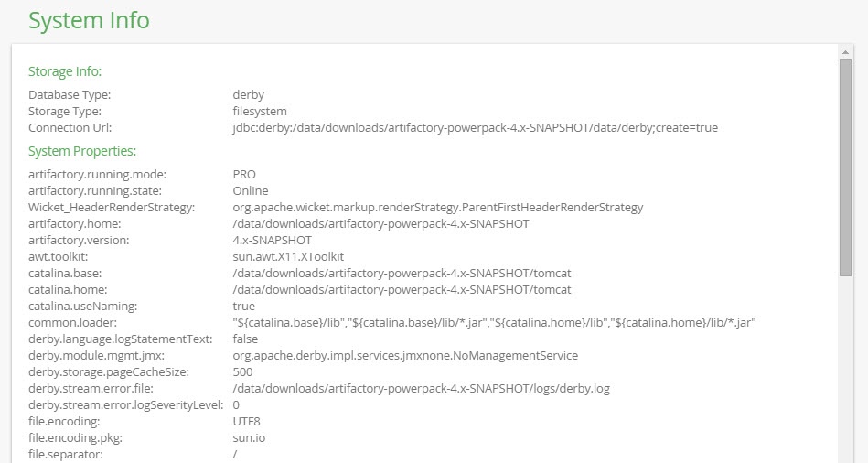The height and width of the screenshot is (463, 868).
Task: Click the UTF8 file encoding value
Action: [x=247, y=422]
